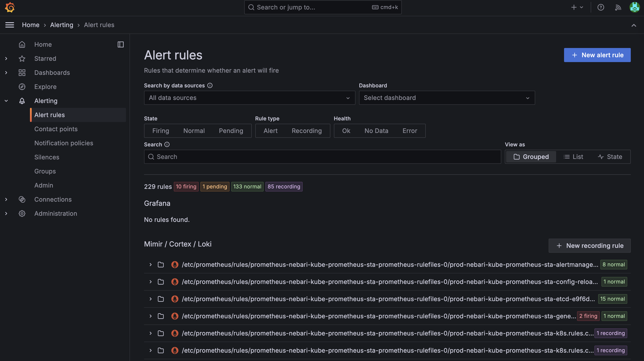Expand the alertmanager rule group row
Viewport: 644px width, 361px height.
[x=150, y=265]
